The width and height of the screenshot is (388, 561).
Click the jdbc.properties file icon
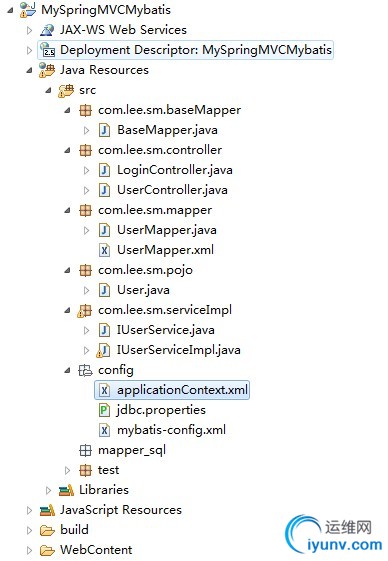104,410
